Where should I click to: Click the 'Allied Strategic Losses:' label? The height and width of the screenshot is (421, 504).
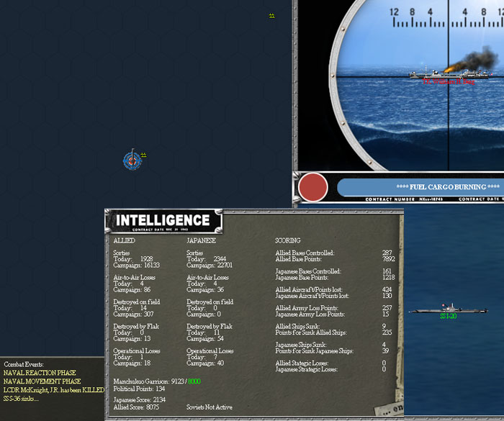(302, 363)
